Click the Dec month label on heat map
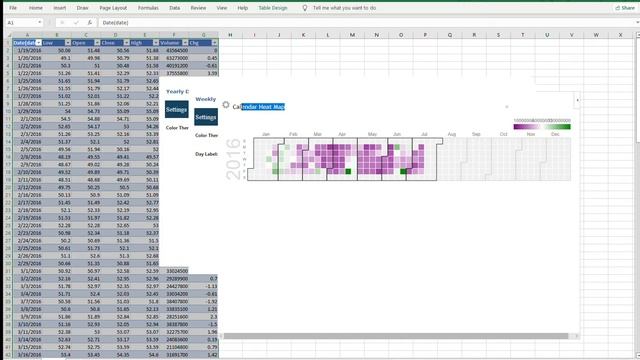640x360 pixels. click(555, 134)
